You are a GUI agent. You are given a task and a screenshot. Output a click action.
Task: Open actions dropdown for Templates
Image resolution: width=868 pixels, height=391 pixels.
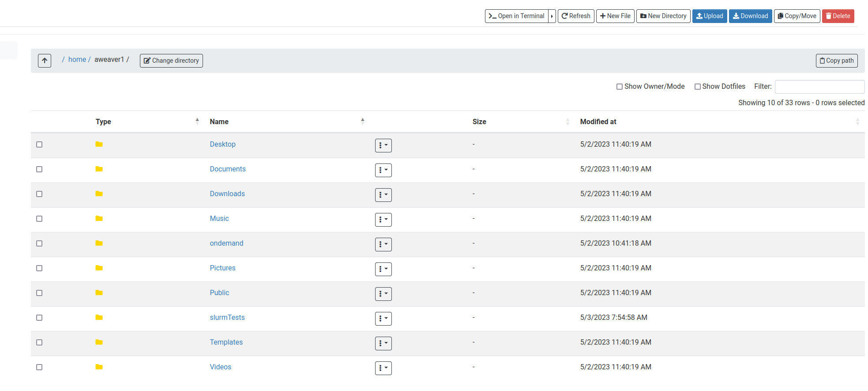tap(383, 343)
